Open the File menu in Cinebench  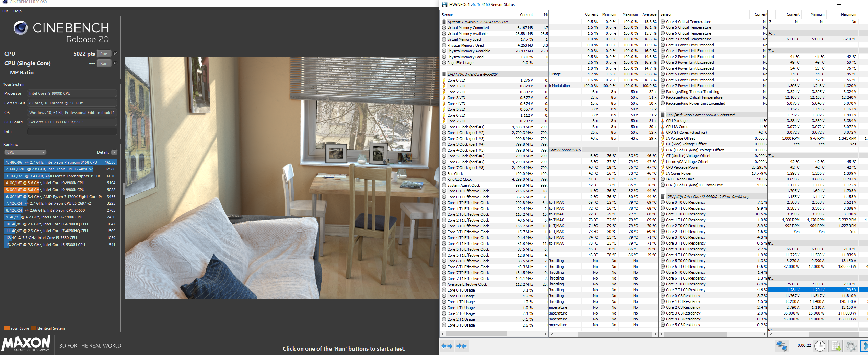[5, 11]
